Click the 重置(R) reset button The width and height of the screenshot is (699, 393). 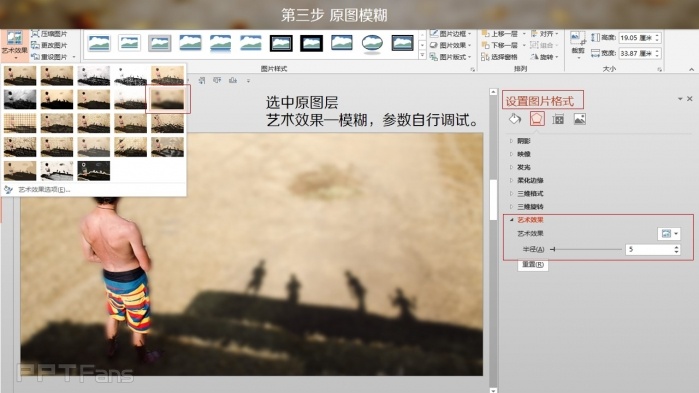click(x=533, y=265)
